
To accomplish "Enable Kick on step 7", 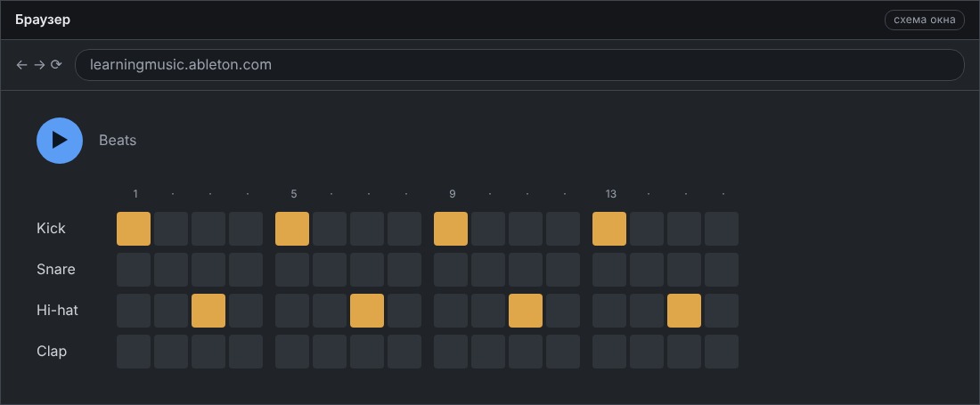I will point(367,229).
